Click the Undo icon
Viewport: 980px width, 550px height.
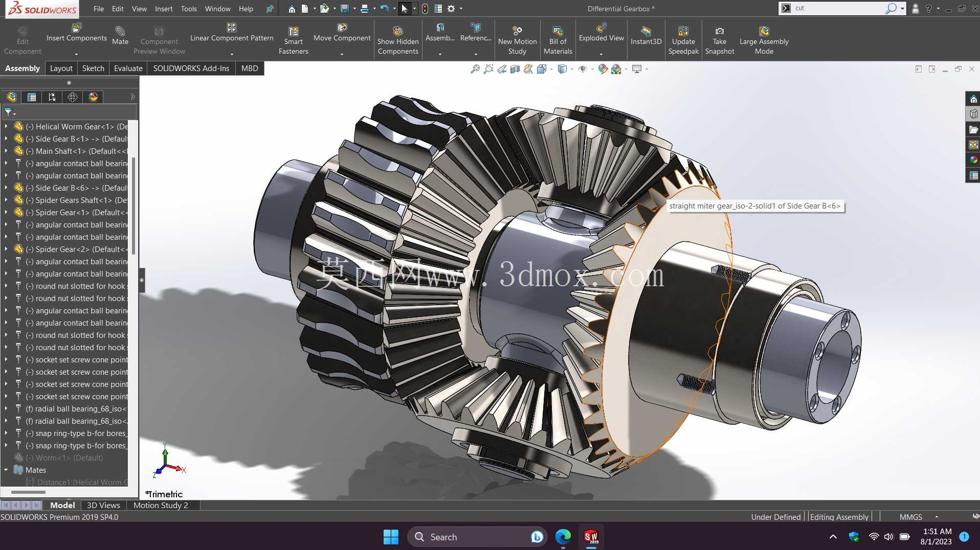385,9
